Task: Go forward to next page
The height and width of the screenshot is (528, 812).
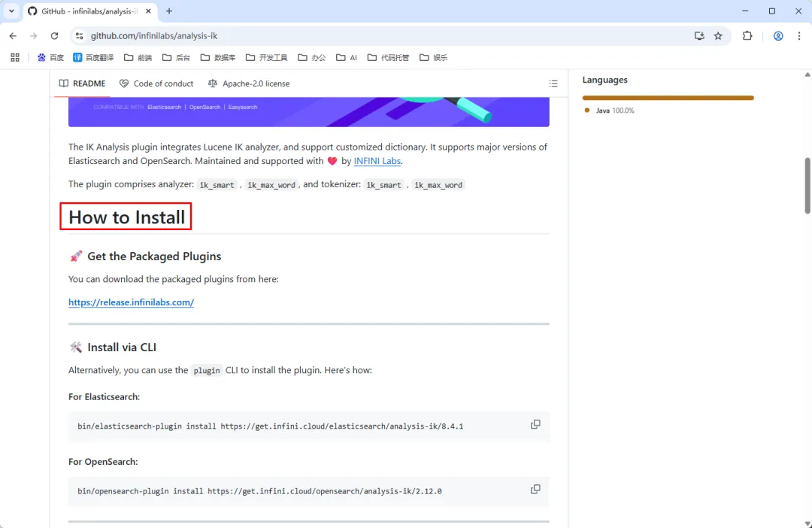Action: pos(34,36)
